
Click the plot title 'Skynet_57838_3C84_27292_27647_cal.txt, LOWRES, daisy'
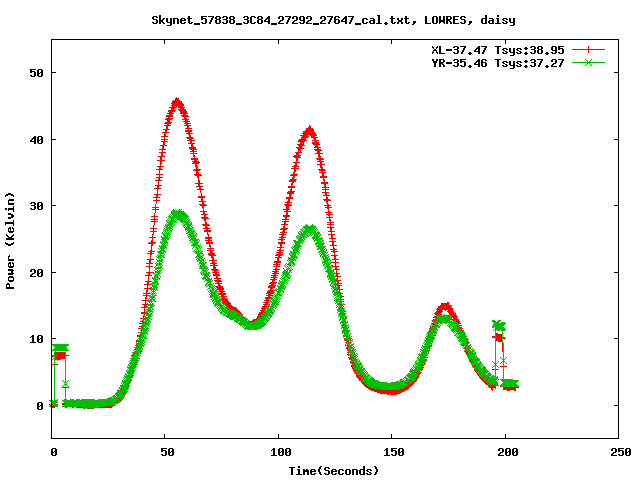(x=333, y=20)
